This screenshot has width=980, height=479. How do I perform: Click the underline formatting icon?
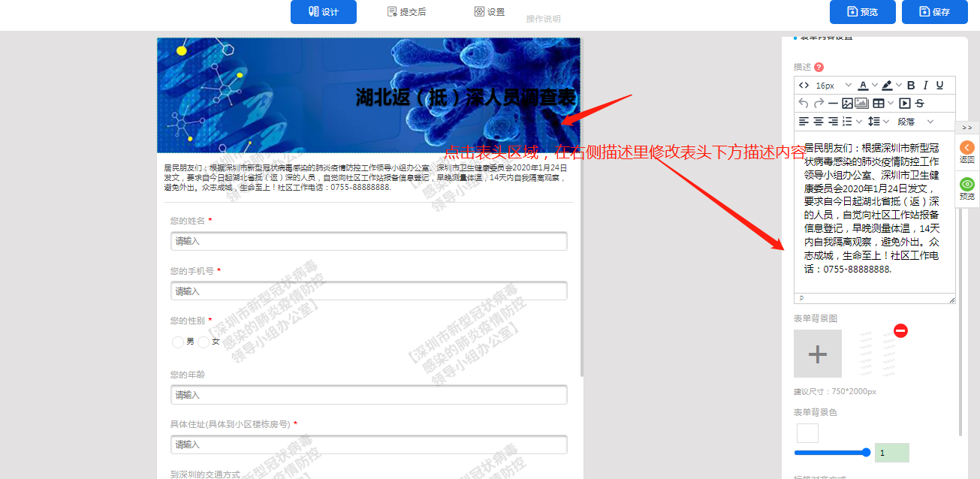point(939,85)
